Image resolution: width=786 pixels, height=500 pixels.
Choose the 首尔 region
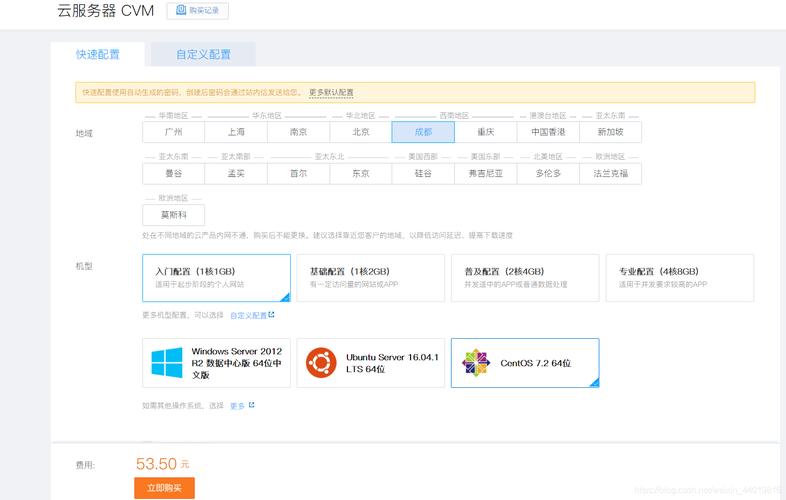tap(298, 174)
